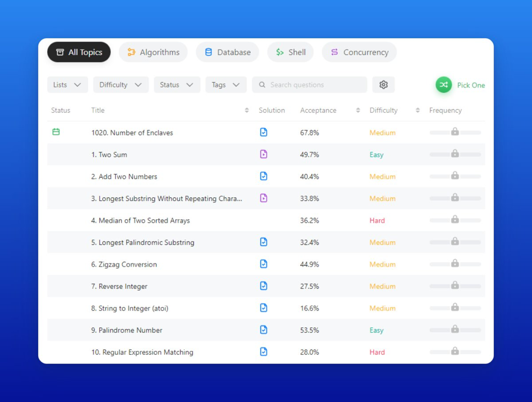The image size is (532, 402).
Task: Open solution article for Zigzag Conversion
Action: tap(264, 264)
